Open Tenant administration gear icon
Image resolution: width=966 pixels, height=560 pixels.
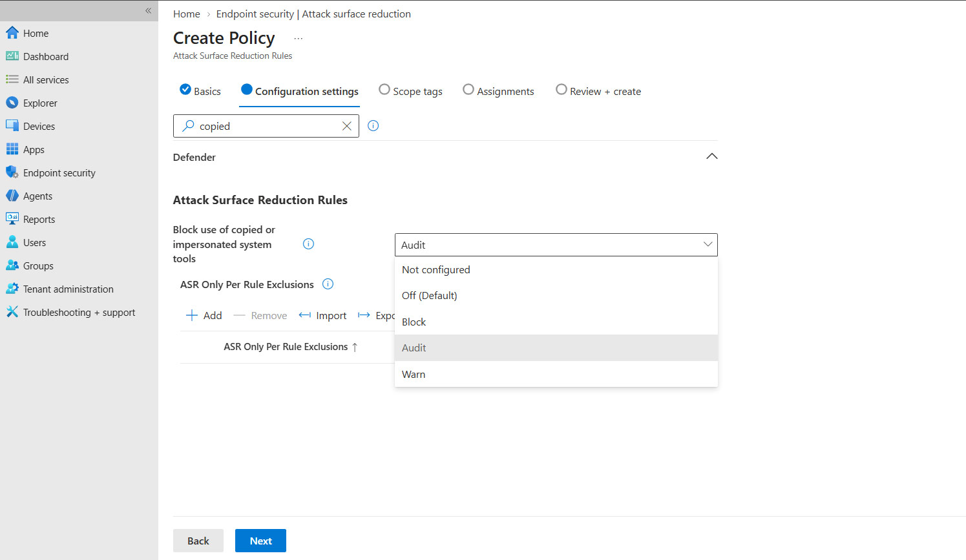coord(12,289)
